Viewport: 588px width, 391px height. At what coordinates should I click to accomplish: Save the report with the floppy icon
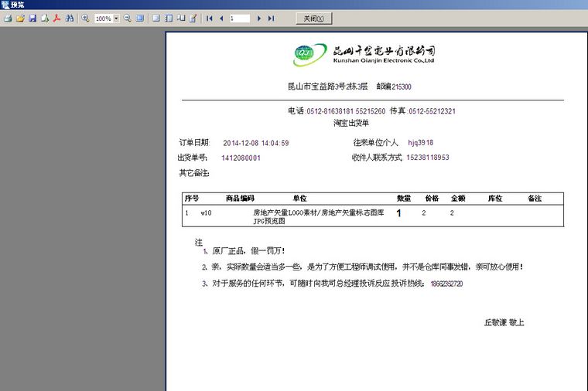click(32, 19)
